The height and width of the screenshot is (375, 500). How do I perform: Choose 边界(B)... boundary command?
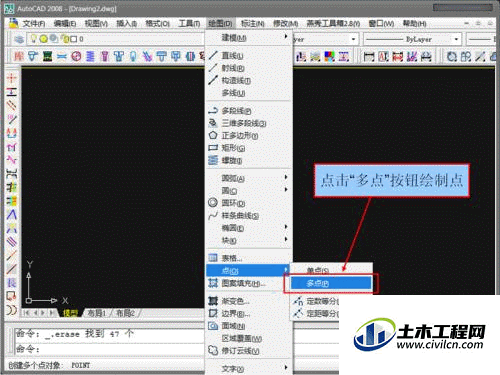248,314
